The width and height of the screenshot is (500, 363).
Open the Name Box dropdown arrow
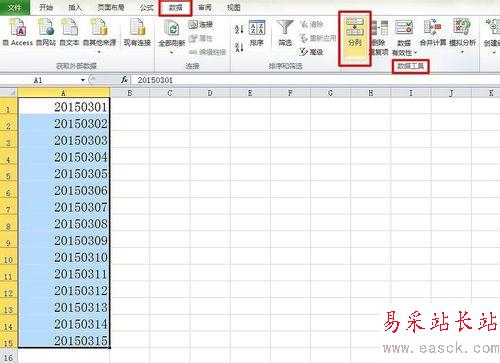click(83, 80)
